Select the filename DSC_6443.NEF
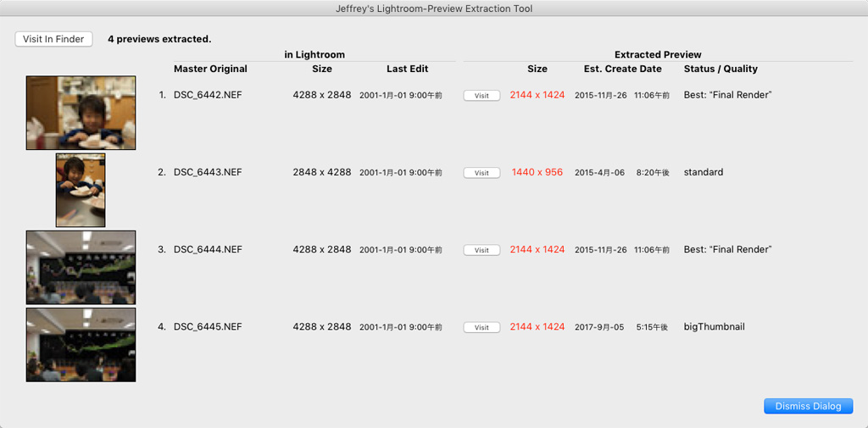 (x=208, y=172)
